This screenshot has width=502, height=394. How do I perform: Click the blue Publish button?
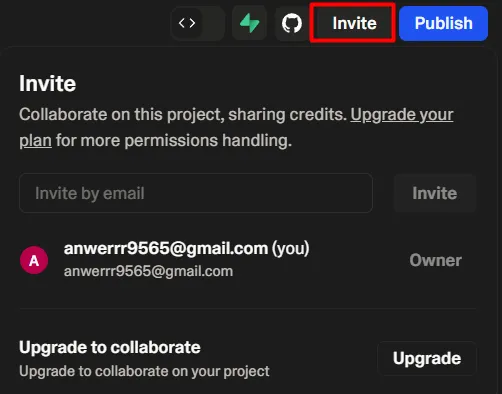[443, 23]
